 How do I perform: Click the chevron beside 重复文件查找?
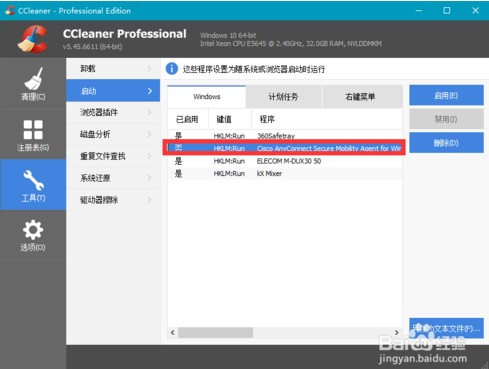149,156
